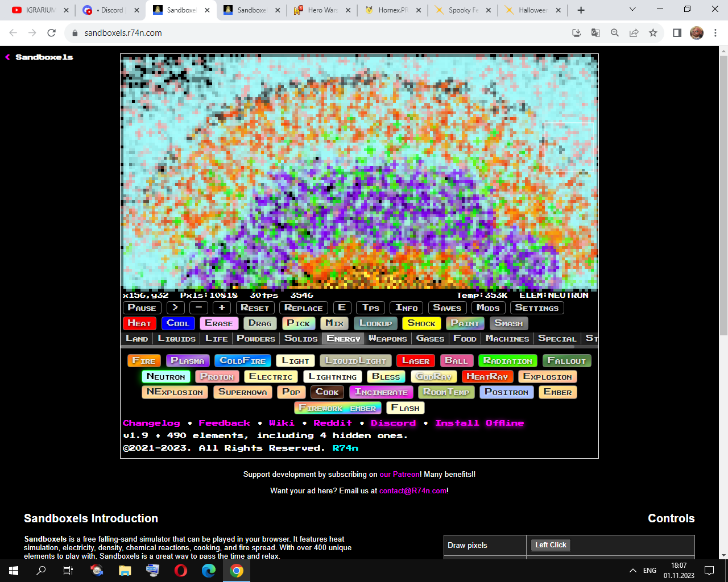Open the Liquids category tab
The height and width of the screenshot is (582, 728).
coord(176,339)
